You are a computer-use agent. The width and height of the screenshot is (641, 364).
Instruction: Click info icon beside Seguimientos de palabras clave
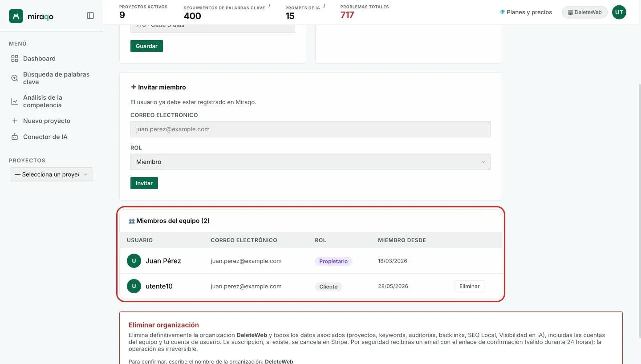[x=269, y=6]
